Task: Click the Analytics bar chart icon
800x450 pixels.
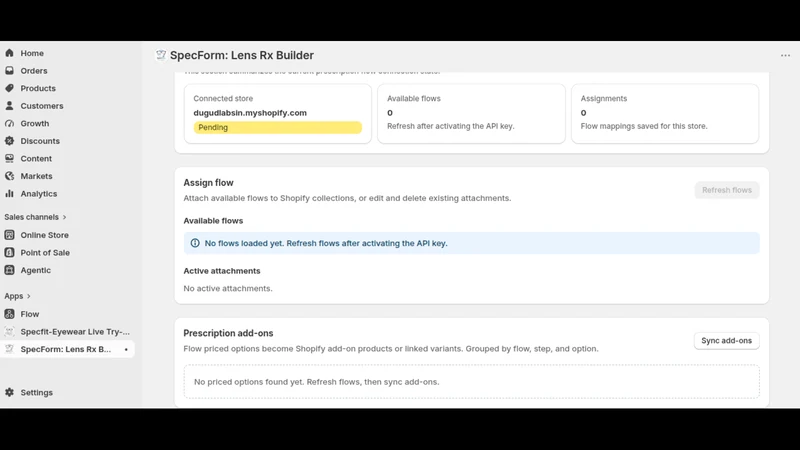Action: [x=9, y=194]
